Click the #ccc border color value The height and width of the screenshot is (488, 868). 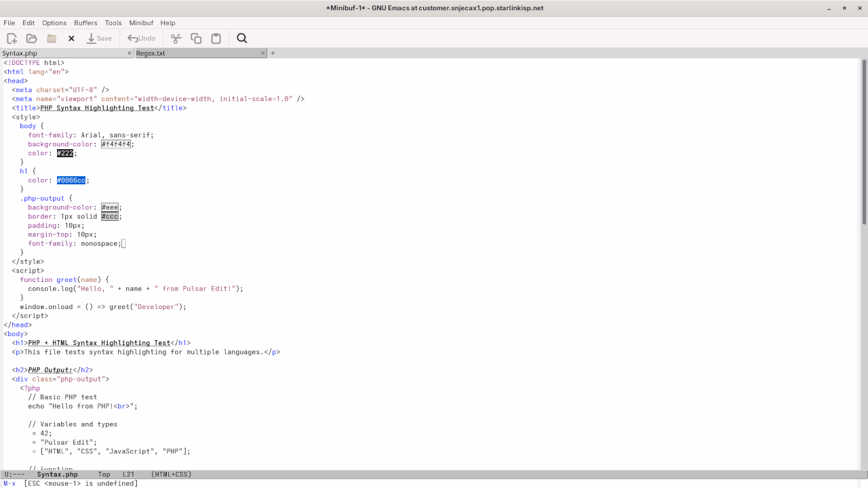[110, 216]
